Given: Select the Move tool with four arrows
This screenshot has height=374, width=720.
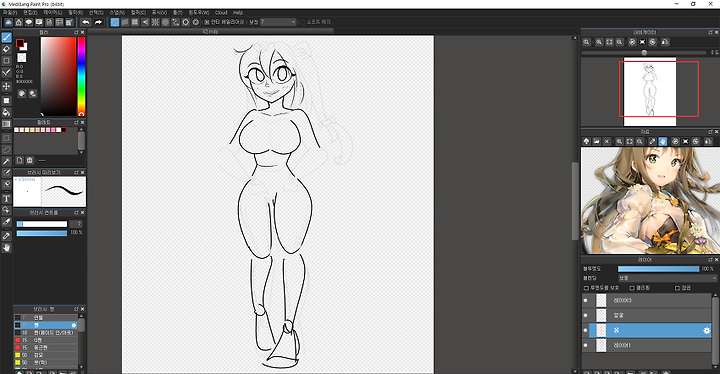Looking at the screenshot, I should (x=6, y=86).
